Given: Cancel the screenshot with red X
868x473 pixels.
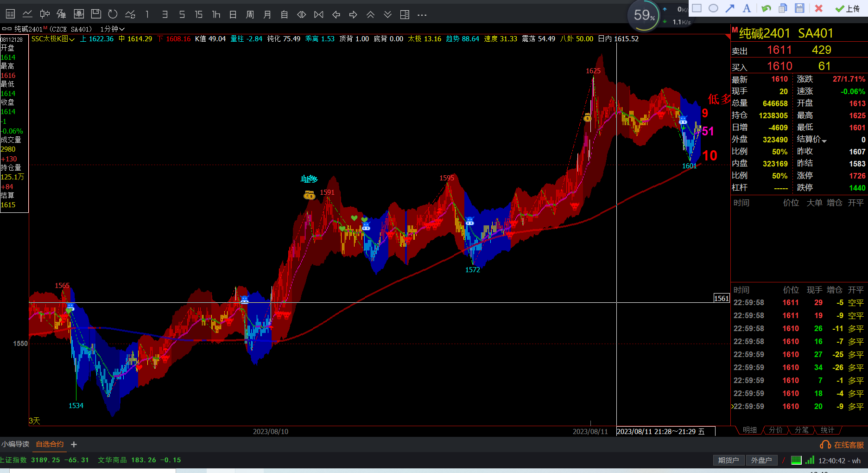Looking at the screenshot, I should (x=819, y=8).
